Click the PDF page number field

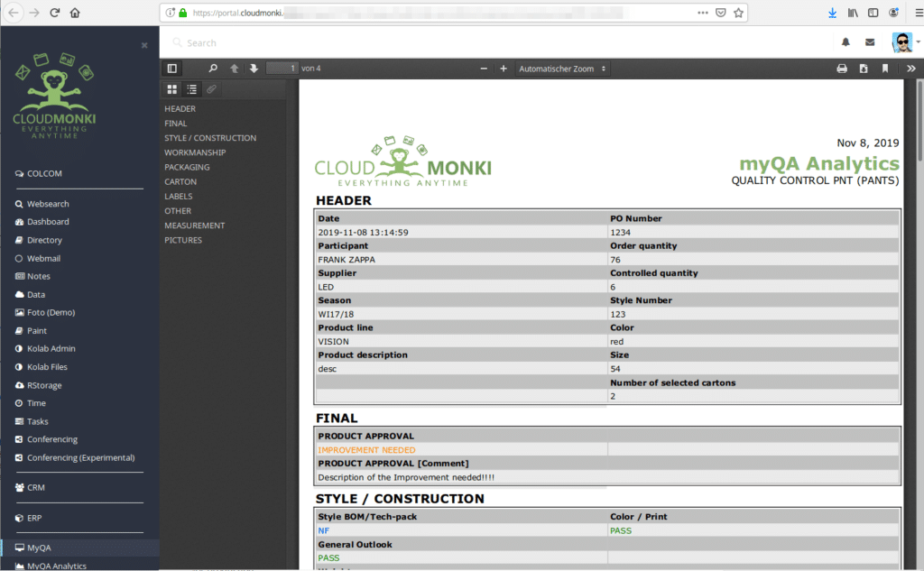point(282,69)
